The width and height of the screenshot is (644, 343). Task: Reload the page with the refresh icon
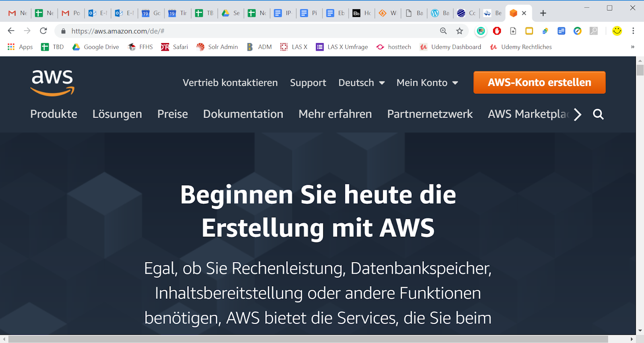click(43, 31)
